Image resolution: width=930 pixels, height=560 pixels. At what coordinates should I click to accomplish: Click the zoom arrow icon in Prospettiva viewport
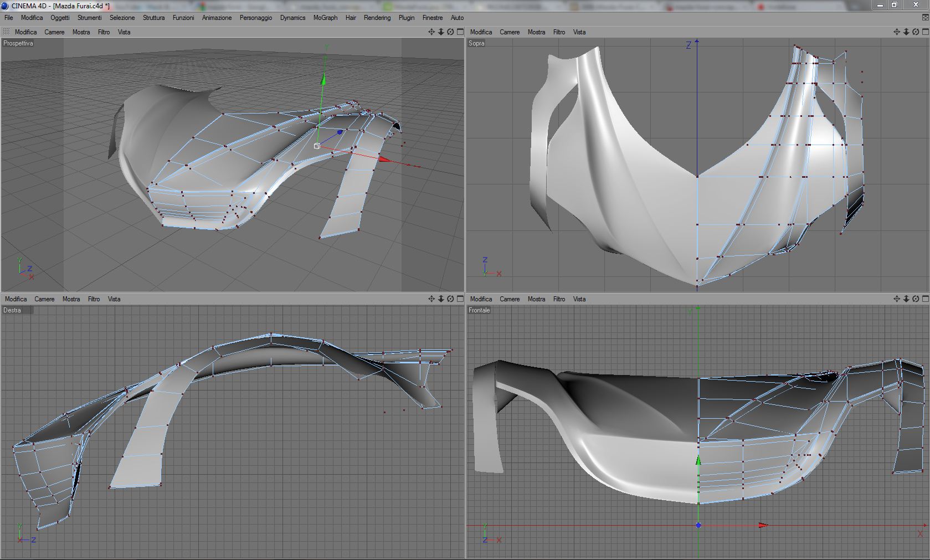tap(441, 32)
